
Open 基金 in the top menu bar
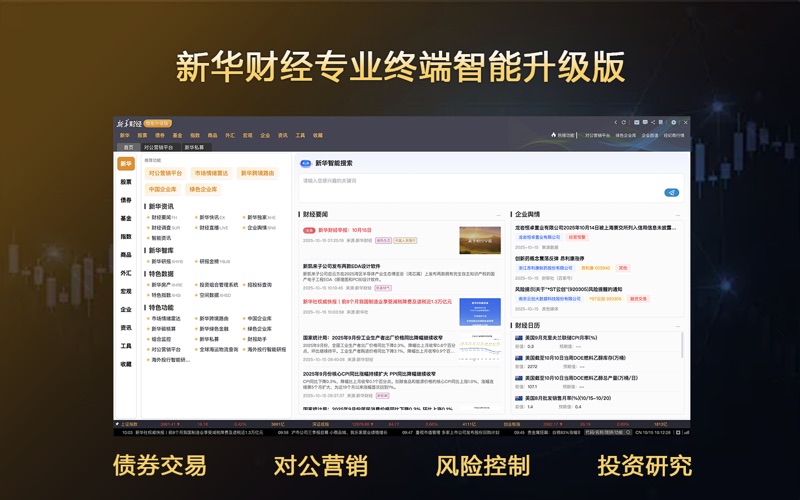pos(177,135)
